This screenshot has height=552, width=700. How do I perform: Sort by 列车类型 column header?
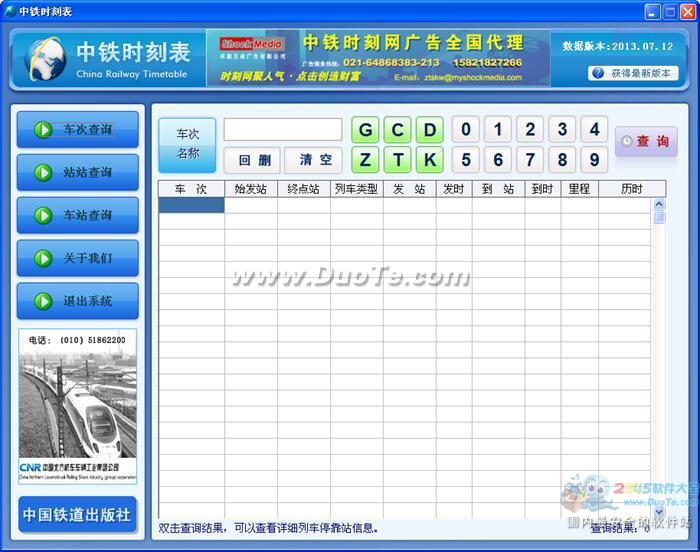(357, 189)
